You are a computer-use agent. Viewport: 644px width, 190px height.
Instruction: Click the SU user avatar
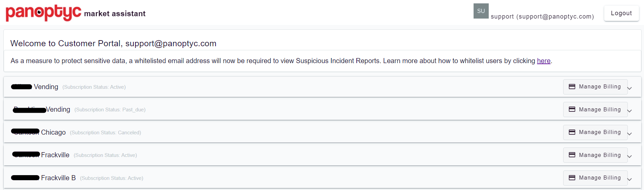[481, 11]
